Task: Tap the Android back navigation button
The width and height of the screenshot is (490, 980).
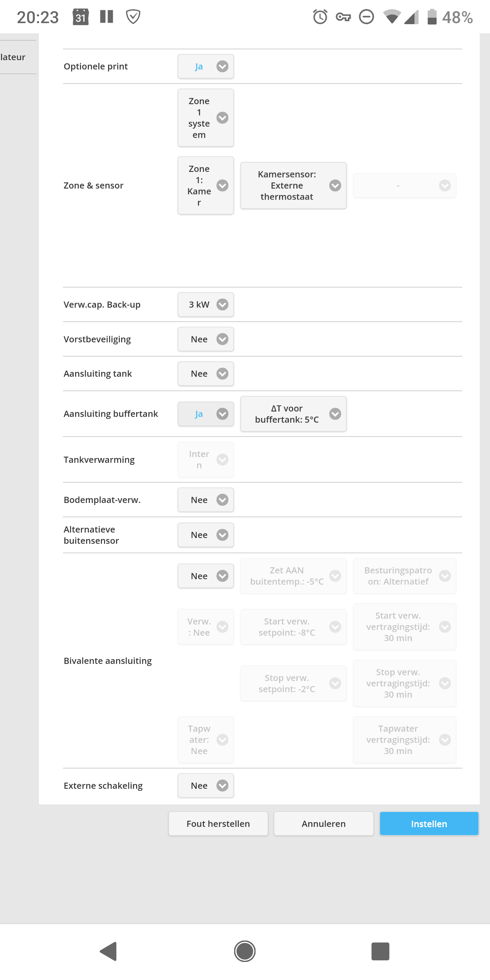Action: (109, 951)
